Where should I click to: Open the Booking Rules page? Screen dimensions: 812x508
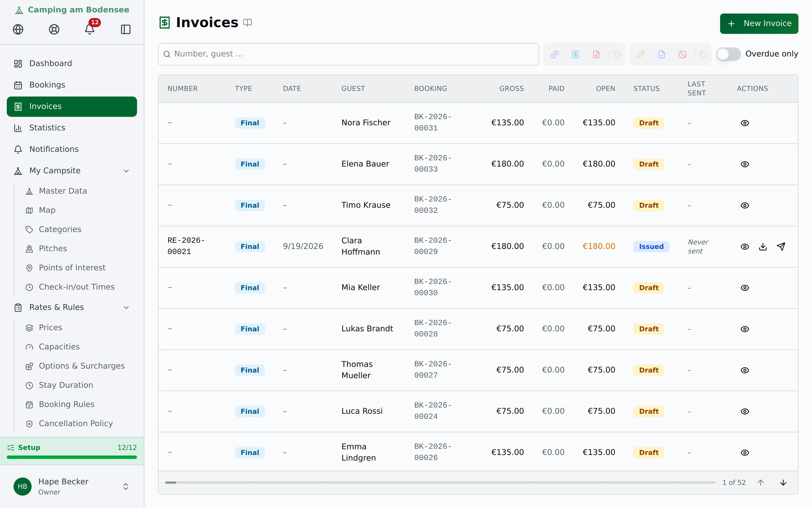[78, 404]
